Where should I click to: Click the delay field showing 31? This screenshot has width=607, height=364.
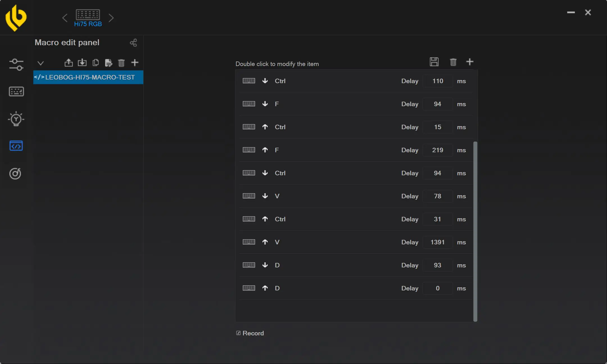(x=438, y=219)
